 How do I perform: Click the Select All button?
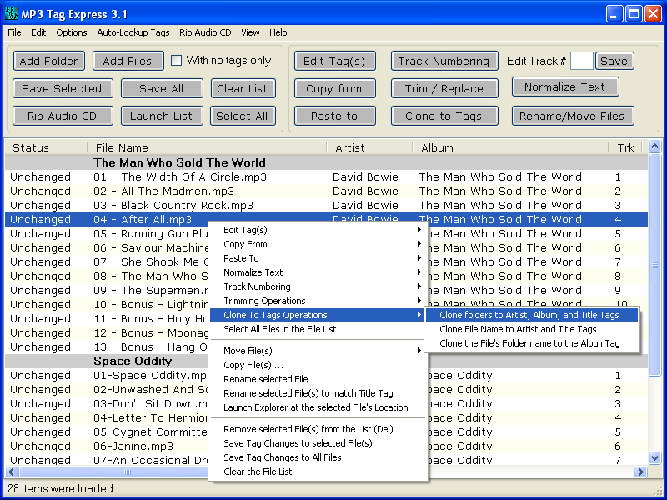tap(243, 116)
